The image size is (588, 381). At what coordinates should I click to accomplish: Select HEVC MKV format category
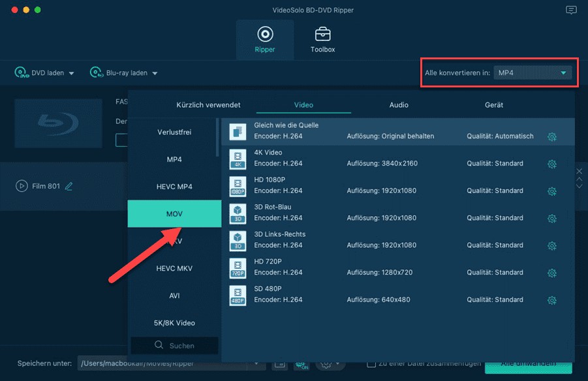coord(174,269)
